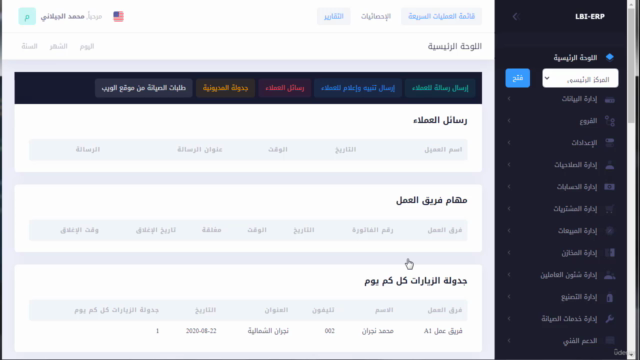The height and width of the screenshot is (360, 640).
Task: Click عنوان الرسالة column header
Action: [x=200, y=150]
